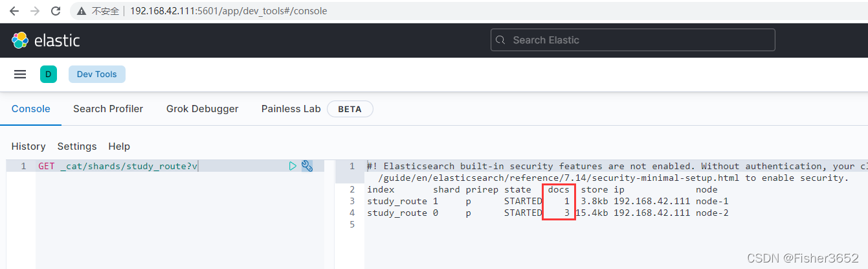Focus the Search Elastic input field

pos(633,40)
